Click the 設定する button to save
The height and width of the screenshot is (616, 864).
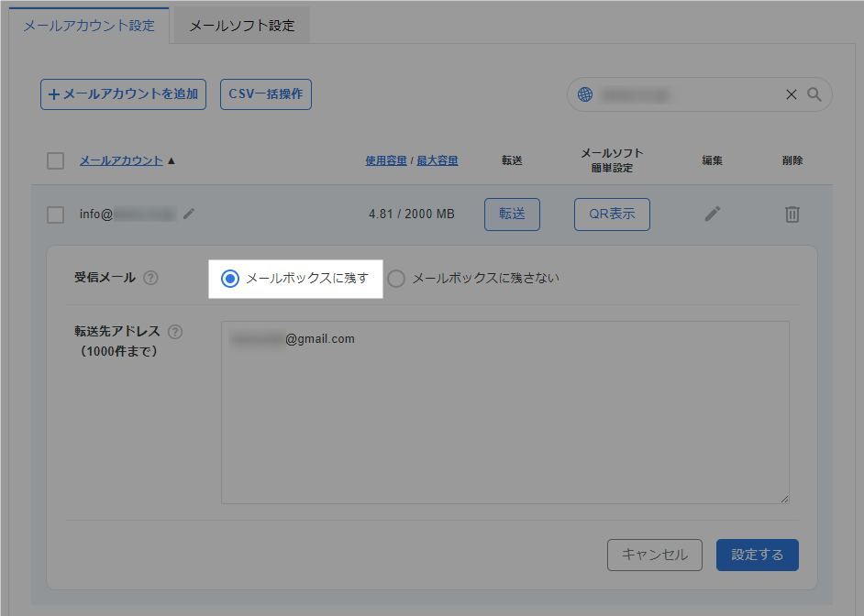[757, 555]
